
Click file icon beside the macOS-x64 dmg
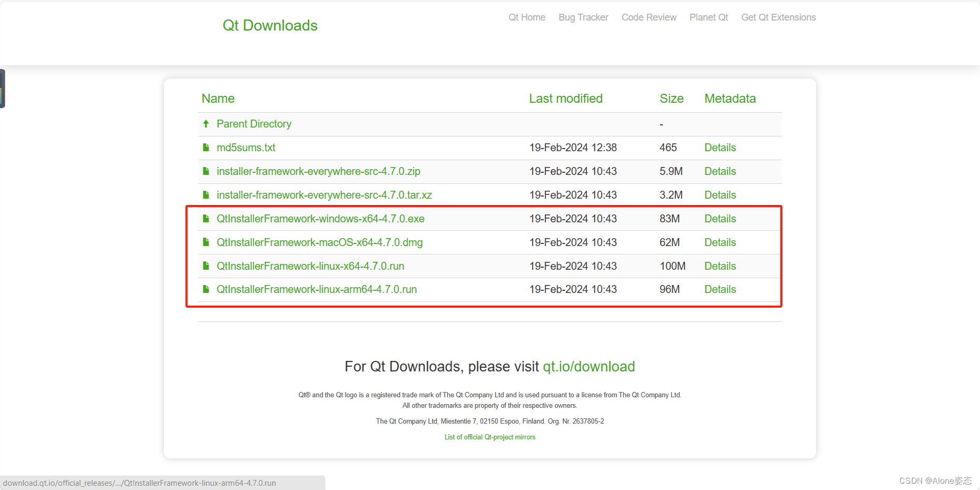(206, 242)
